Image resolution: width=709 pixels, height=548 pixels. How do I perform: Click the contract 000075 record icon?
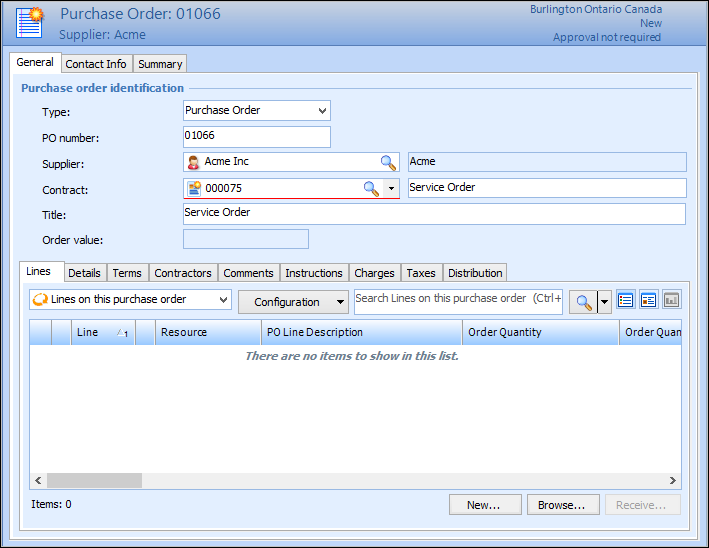(x=194, y=188)
